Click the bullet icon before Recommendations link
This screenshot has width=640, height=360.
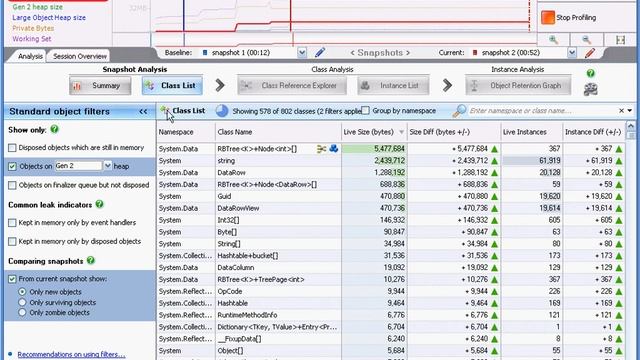[10, 354]
